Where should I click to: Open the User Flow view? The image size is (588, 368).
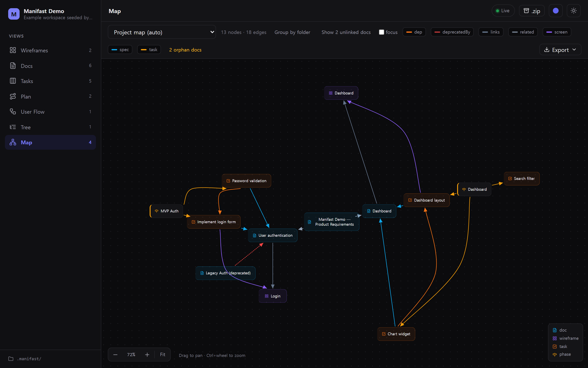pyautogui.click(x=50, y=112)
